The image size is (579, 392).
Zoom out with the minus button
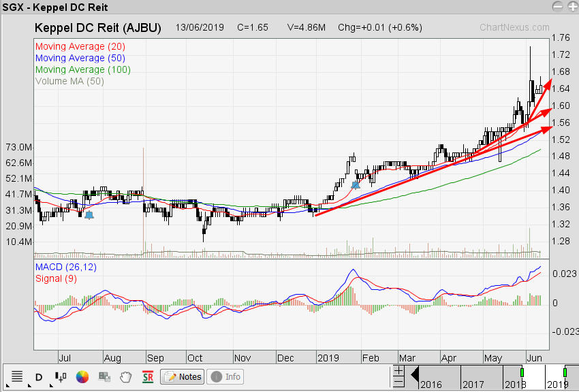tap(398, 382)
